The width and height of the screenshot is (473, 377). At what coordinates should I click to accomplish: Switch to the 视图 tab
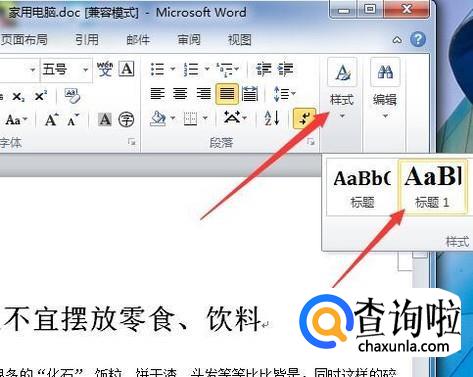[239, 39]
